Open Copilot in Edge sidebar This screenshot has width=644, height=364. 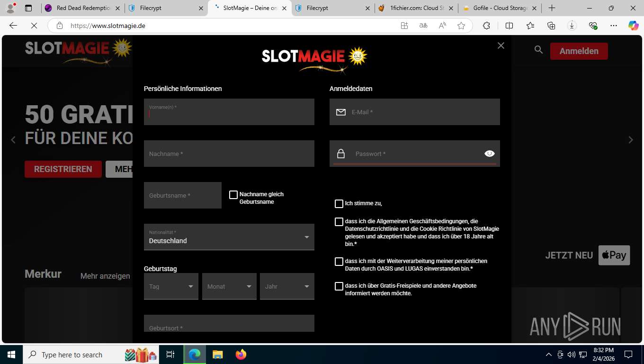[x=634, y=26]
